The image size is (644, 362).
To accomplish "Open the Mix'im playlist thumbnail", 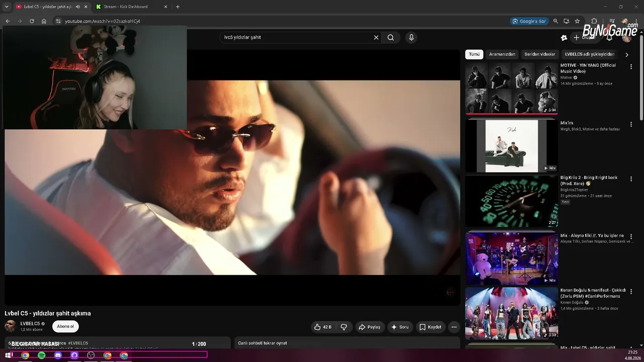I will [512, 146].
